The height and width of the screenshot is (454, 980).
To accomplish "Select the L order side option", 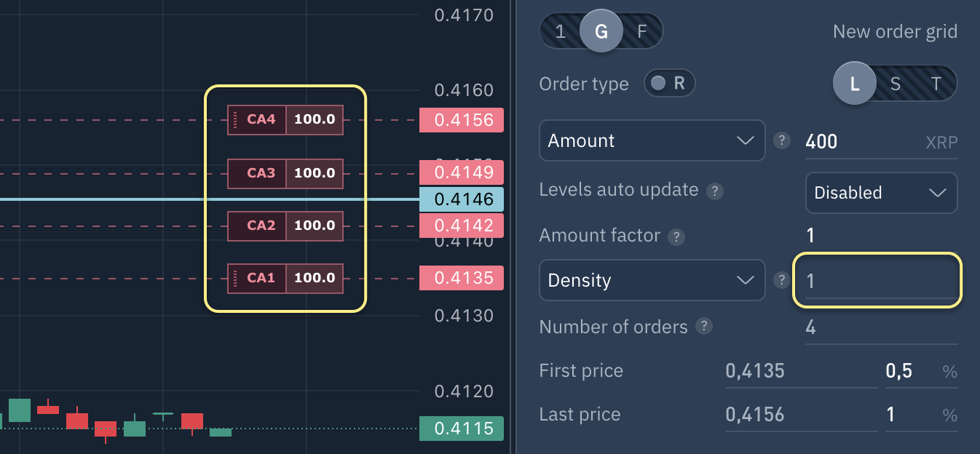I will (855, 84).
